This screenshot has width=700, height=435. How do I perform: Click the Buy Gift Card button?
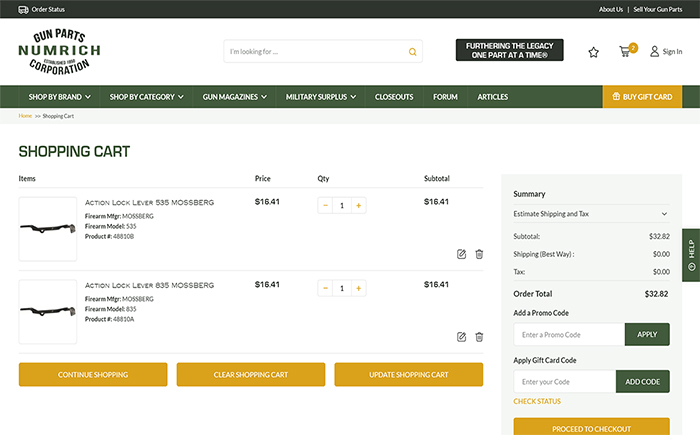(642, 96)
